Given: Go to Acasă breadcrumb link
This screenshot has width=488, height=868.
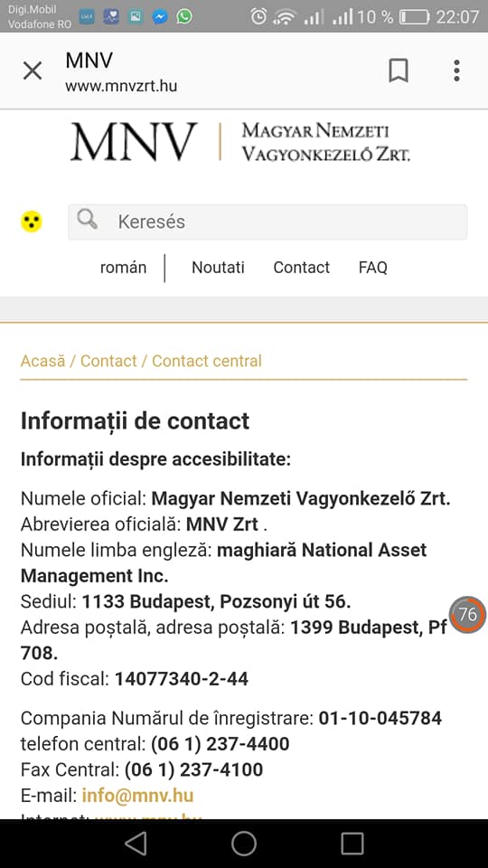Looking at the screenshot, I should (42, 361).
